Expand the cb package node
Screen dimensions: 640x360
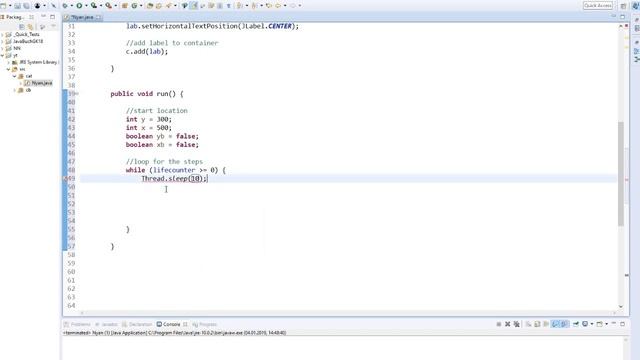(x=15, y=90)
